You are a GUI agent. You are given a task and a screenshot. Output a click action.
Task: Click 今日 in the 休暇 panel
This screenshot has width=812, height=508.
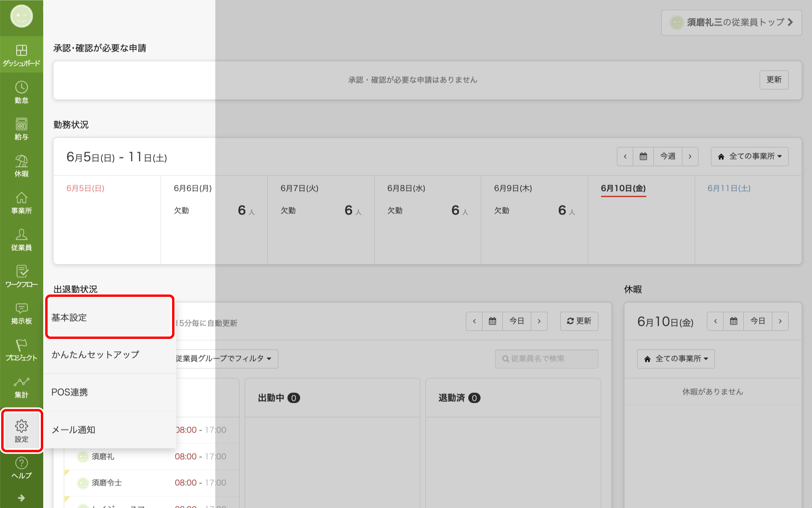758,321
